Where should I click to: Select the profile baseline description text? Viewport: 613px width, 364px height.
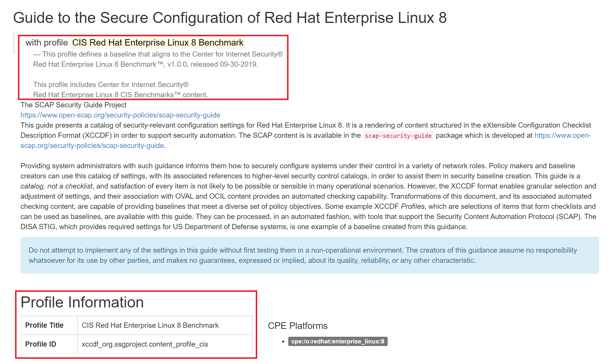click(158, 59)
